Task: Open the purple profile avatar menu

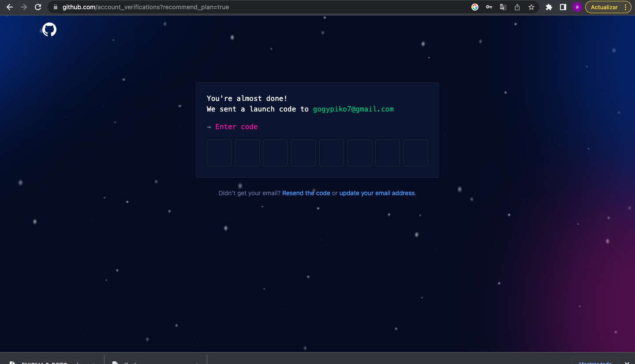Action: (x=577, y=7)
